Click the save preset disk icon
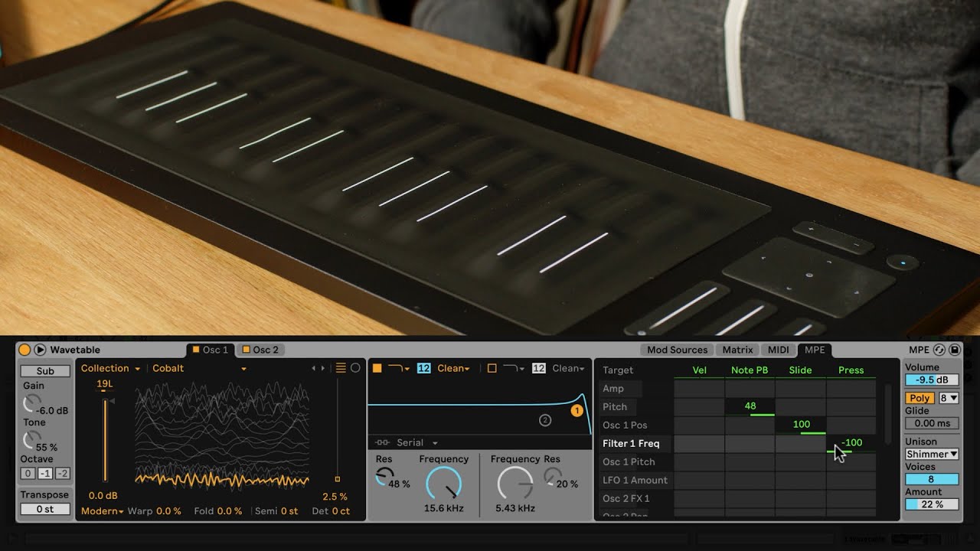980x551 pixels. 955,350
